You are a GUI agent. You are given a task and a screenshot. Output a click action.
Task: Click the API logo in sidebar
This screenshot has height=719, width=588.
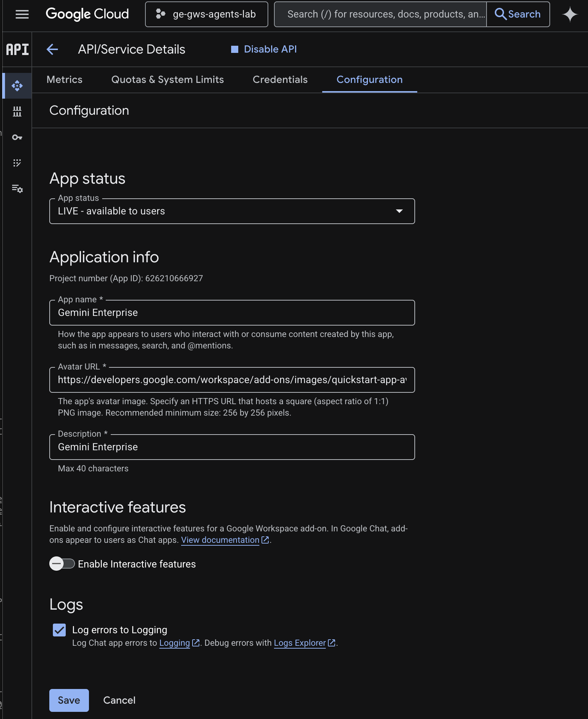(x=17, y=49)
